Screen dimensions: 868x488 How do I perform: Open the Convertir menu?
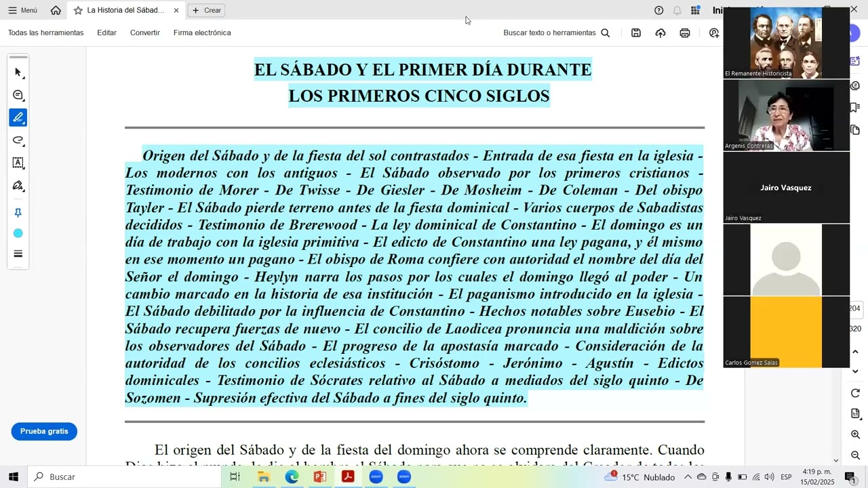pyautogui.click(x=145, y=33)
